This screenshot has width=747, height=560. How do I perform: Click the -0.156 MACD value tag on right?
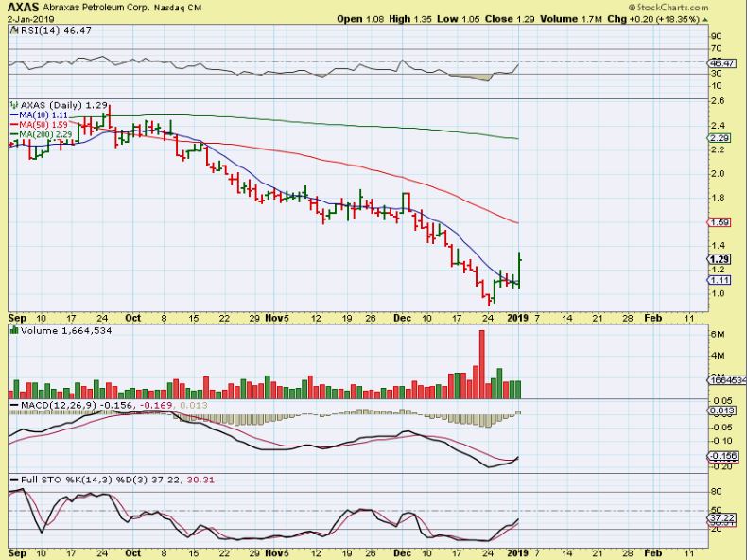pyautogui.click(x=723, y=456)
